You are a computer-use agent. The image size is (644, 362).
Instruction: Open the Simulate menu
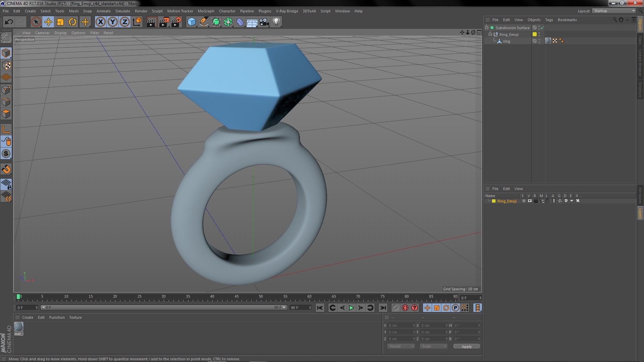122,11
